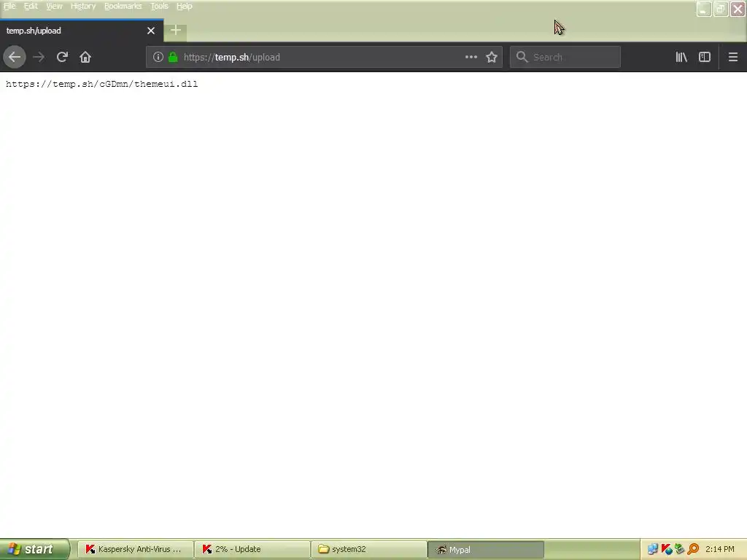
Task: Click the themeui.dll URL text
Action: 101,85
